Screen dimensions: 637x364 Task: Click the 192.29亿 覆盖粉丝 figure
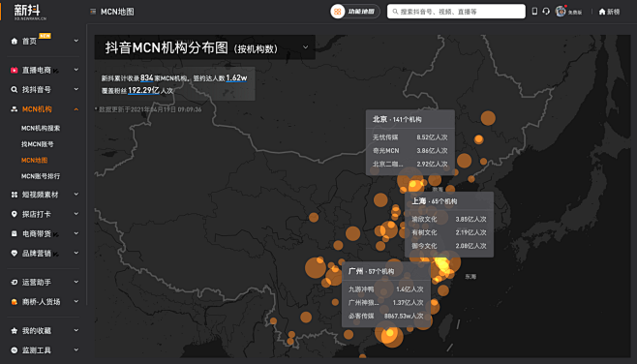(x=143, y=90)
